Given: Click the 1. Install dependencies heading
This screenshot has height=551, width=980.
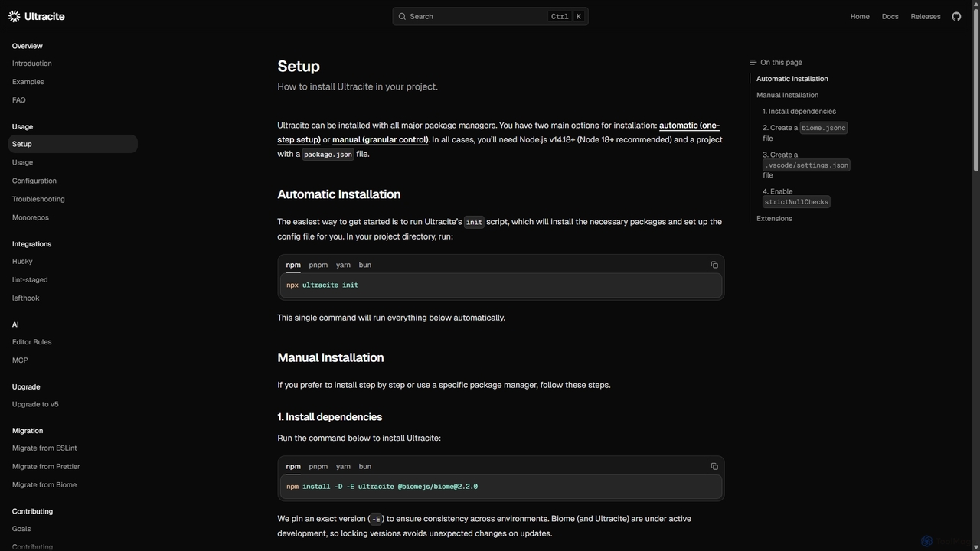Looking at the screenshot, I should pyautogui.click(x=329, y=417).
